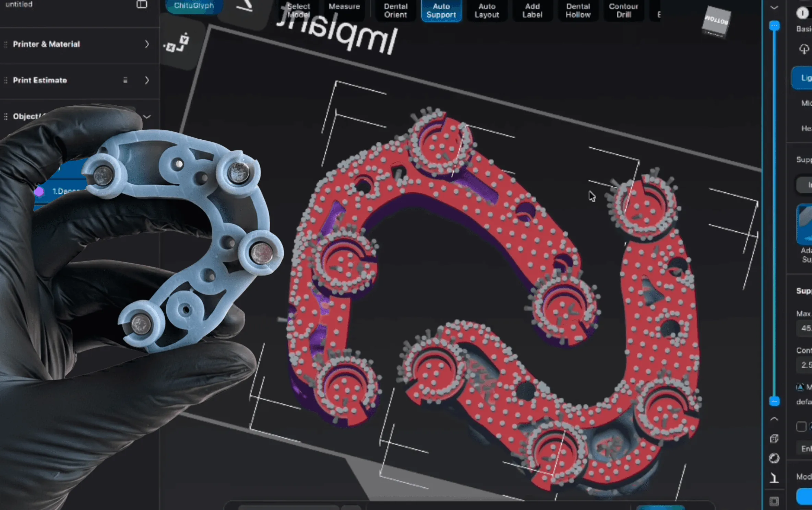The width and height of the screenshot is (812, 510).
Task: Click the square frame icon at bottom
Action: tap(774, 501)
